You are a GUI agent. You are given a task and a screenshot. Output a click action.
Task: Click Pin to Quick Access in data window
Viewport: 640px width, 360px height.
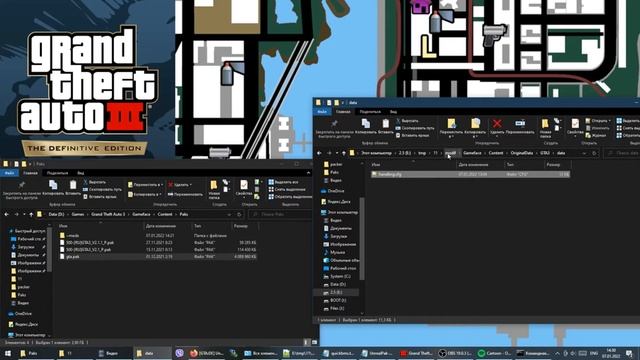tap(334, 129)
